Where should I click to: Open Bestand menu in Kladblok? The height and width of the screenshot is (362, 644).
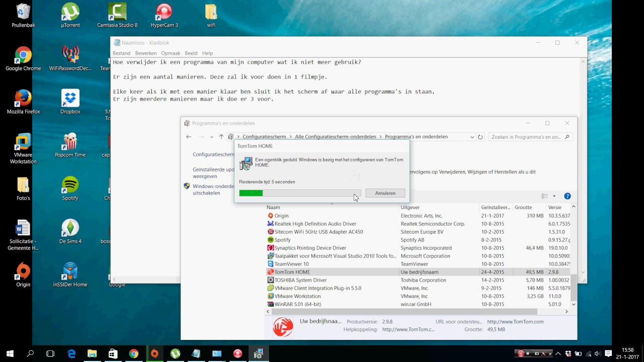(x=121, y=53)
